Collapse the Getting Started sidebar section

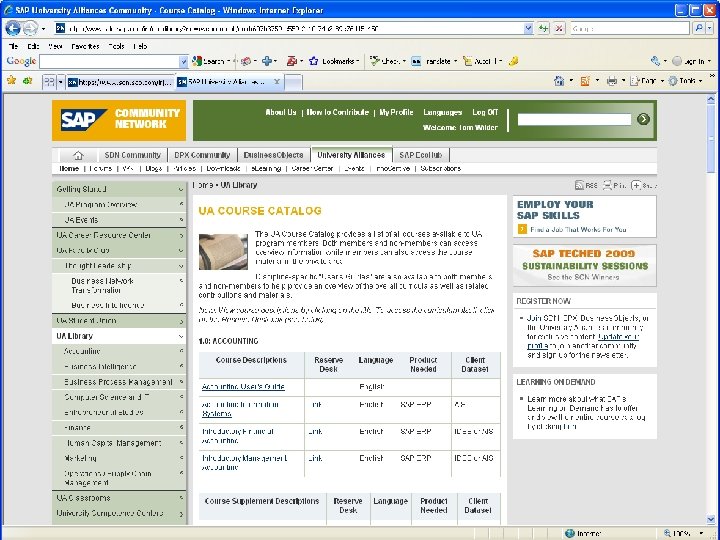pyautogui.click(x=180, y=189)
